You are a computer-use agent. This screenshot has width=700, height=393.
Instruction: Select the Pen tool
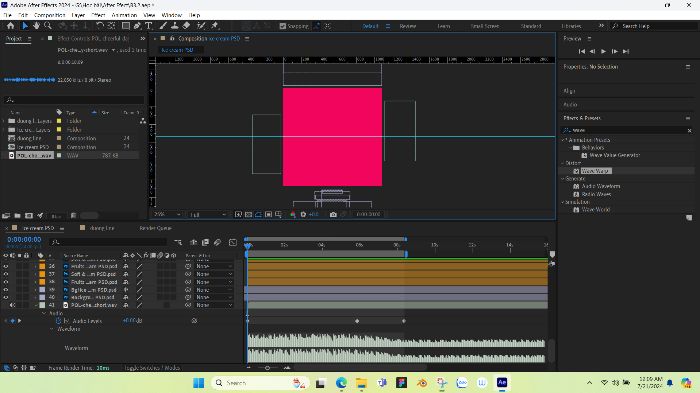[x=138, y=26]
